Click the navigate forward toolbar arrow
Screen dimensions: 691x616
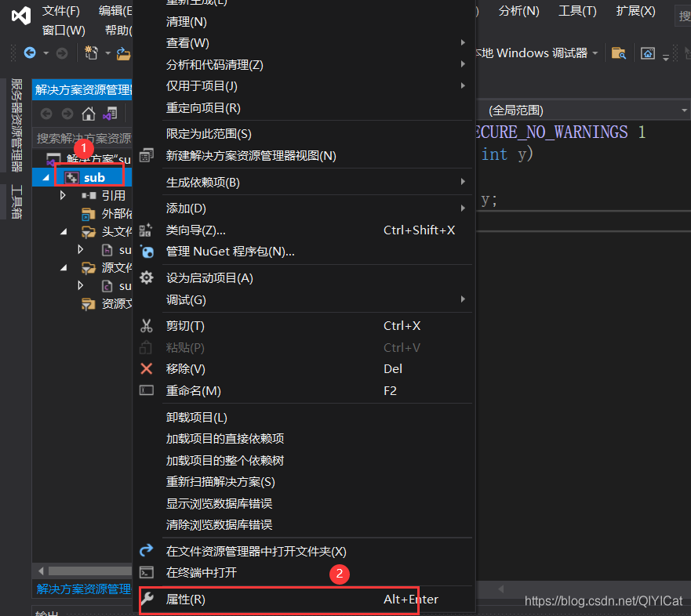(62, 53)
